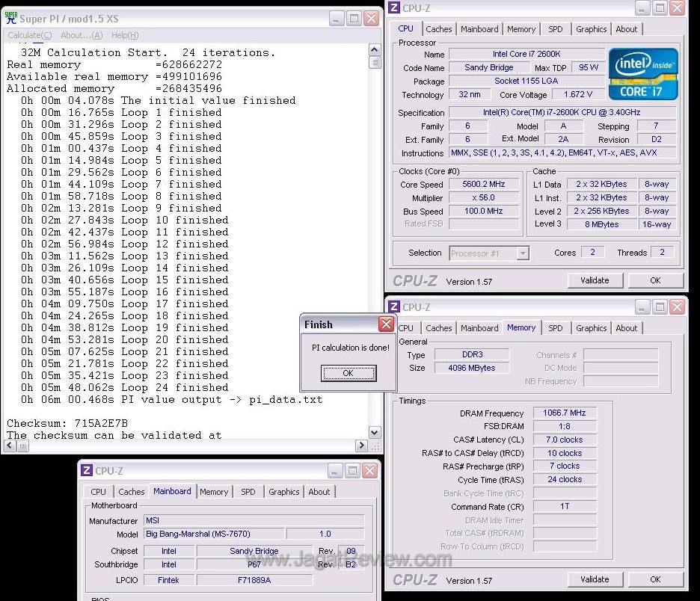Open the Calculate menu in Super PI
The image size is (700, 601).
coord(29,35)
